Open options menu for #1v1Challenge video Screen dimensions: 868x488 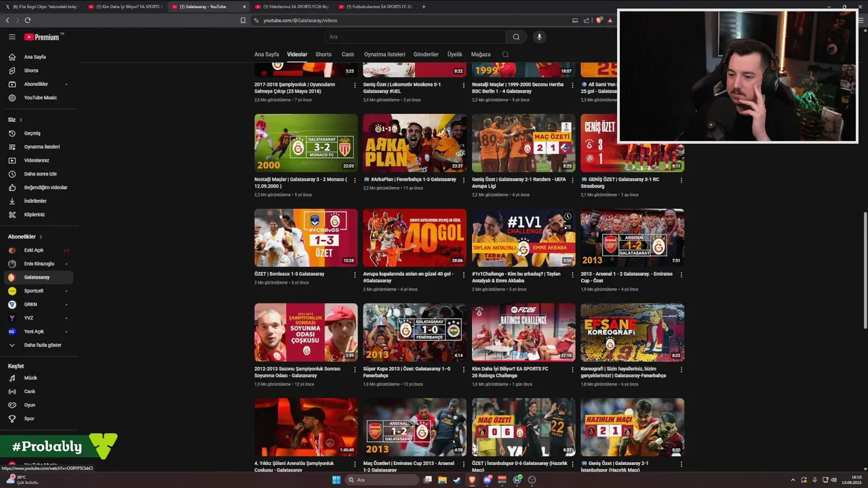572,274
